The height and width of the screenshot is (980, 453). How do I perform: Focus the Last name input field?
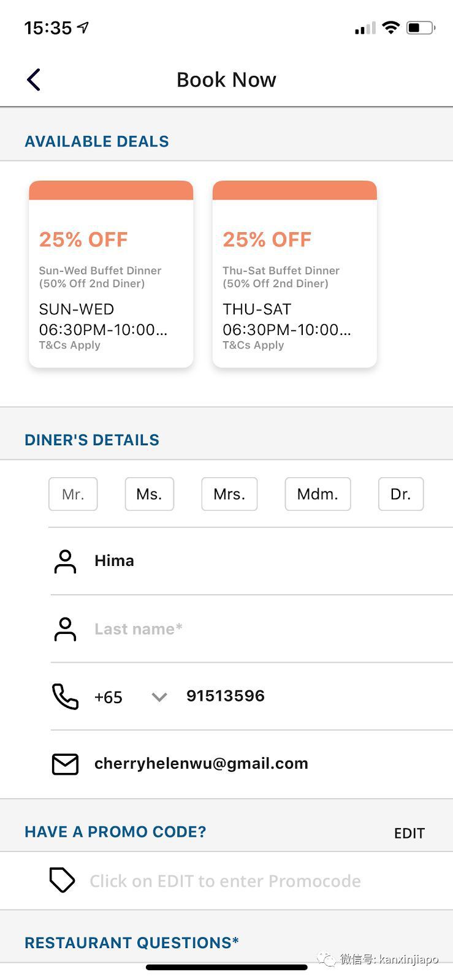coord(257,629)
